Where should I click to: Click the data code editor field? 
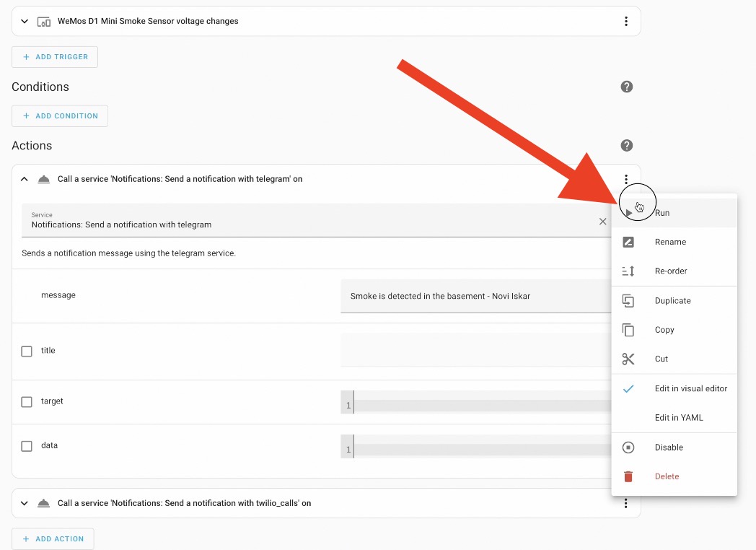tap(476, 446)
